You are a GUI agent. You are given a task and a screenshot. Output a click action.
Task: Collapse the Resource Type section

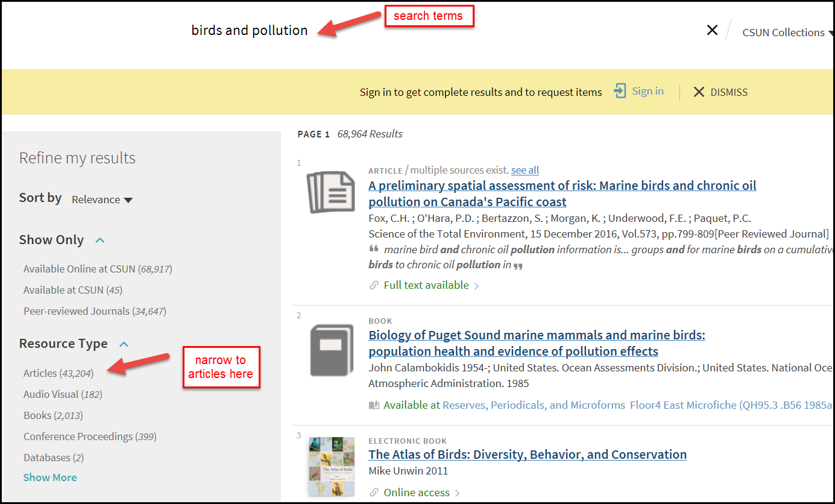124,344
